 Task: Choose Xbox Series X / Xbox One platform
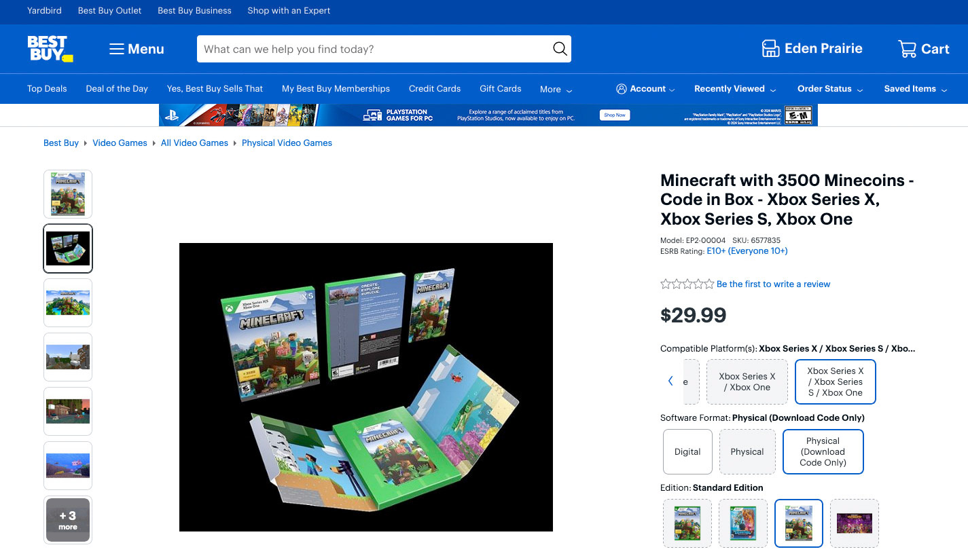(747, 381)
